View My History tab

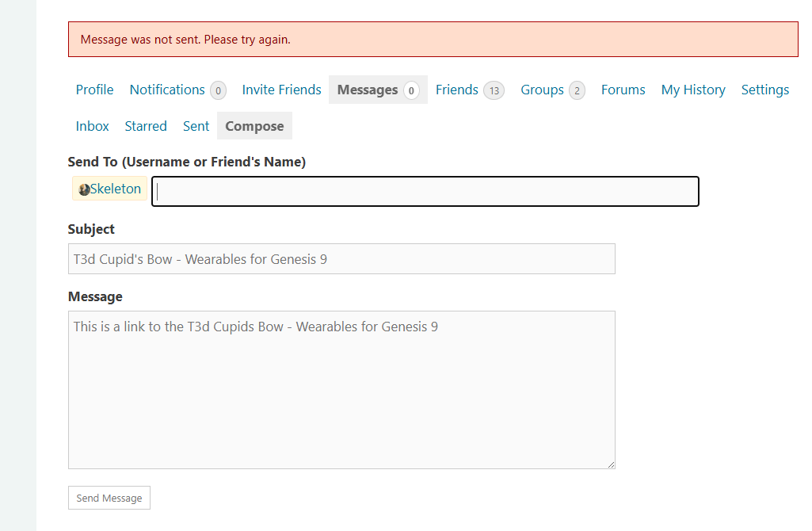click(693, 90)
